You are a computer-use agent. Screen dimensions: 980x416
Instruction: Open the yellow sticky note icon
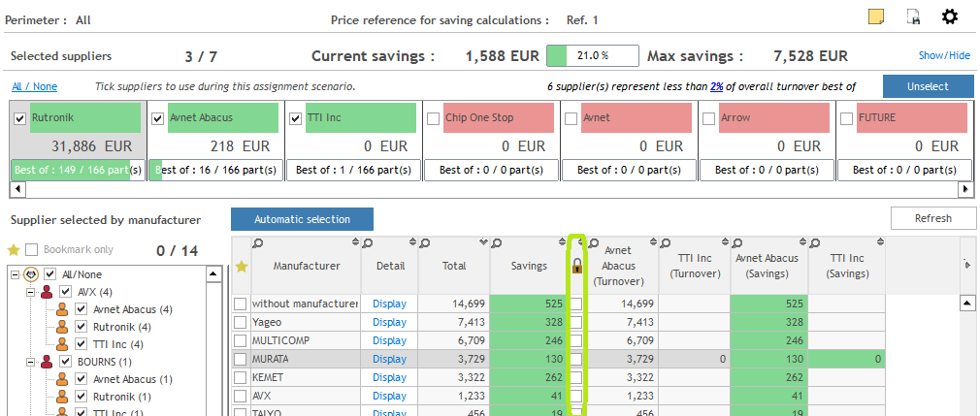[875, 16]
